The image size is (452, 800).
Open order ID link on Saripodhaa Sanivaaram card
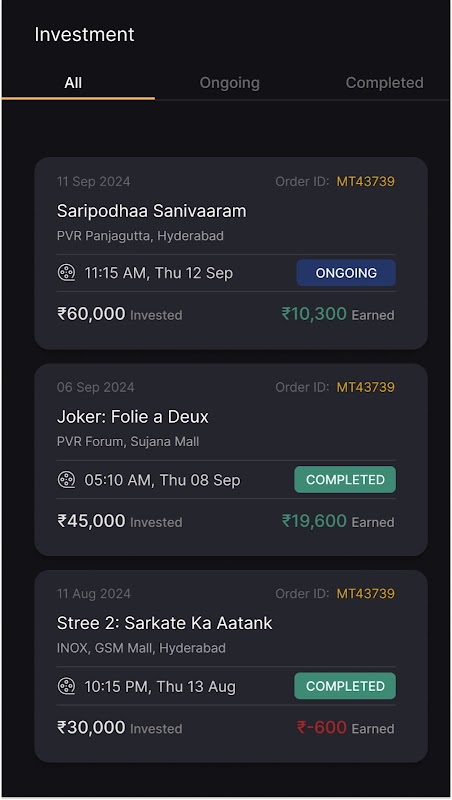click(x=365, y=182)
